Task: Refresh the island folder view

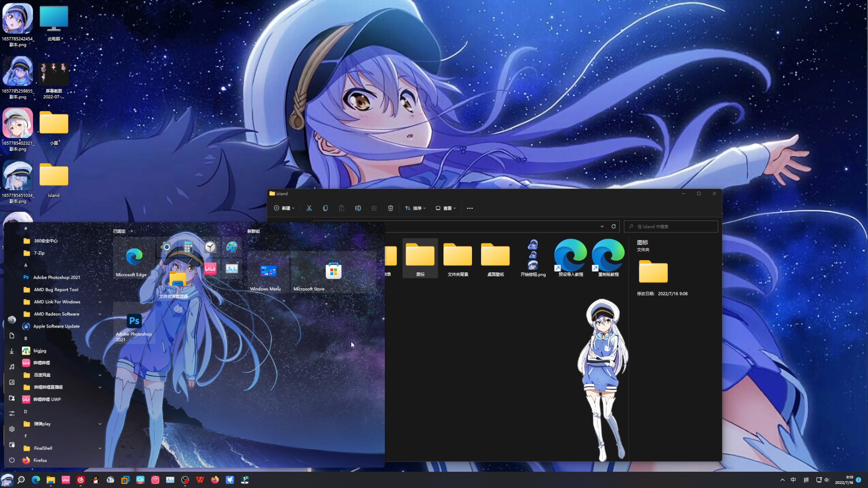Action: click(613, 226)
